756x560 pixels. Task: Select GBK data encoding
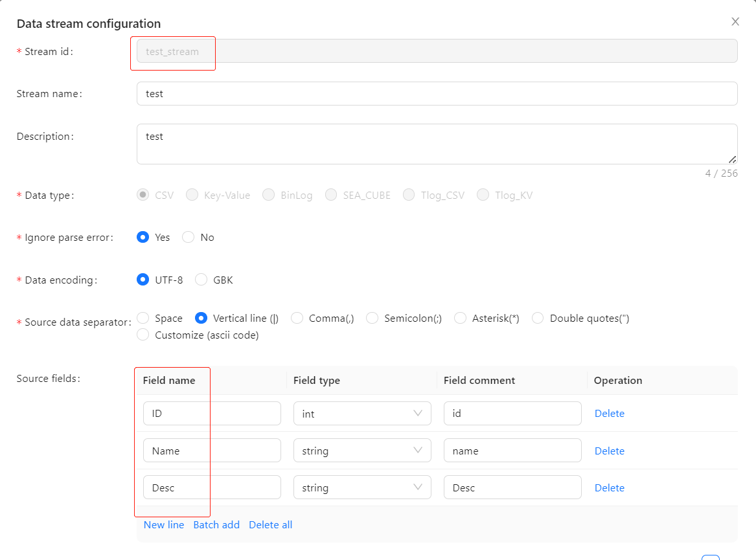(201, 280)
